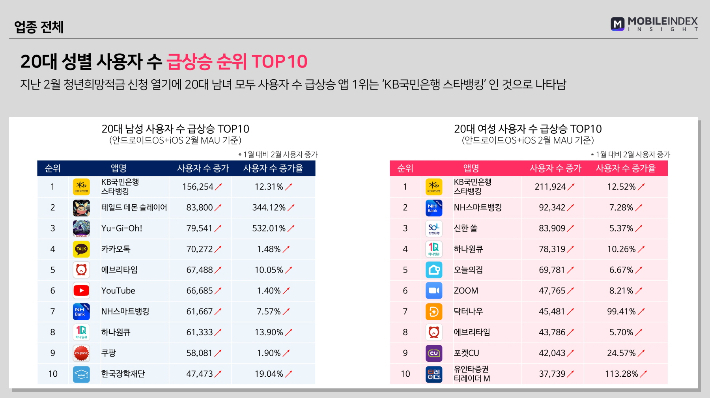Click the '20대 남성 사용자 수 급상승 TOP10' heading

(175, 129)
